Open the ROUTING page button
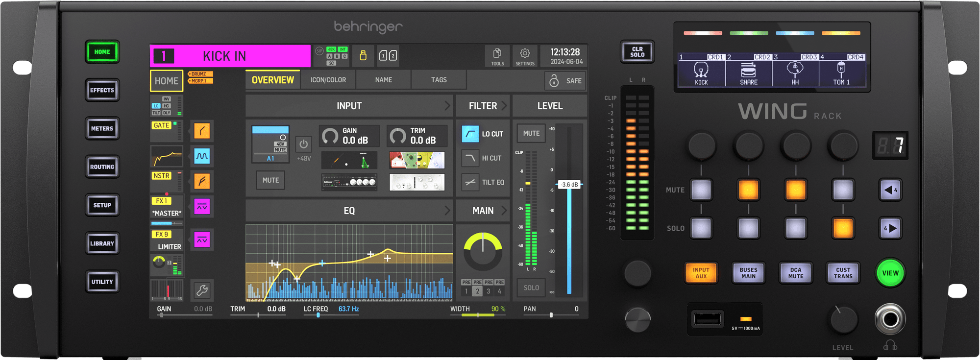This screenshot has width=980, height=360. [102, 167]
